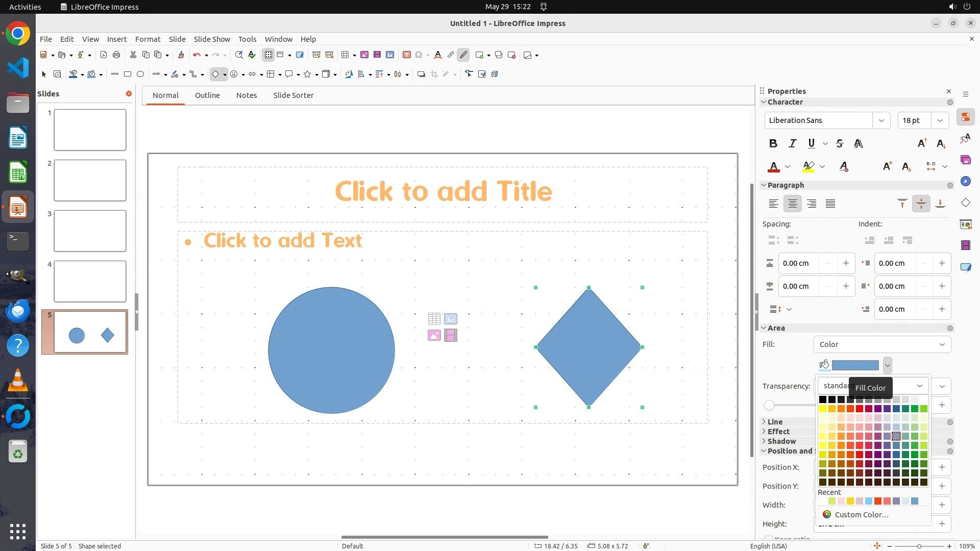The width and height of the screenshot is (980, 551).
Task: Center align paragraph text
Action: 792,204
